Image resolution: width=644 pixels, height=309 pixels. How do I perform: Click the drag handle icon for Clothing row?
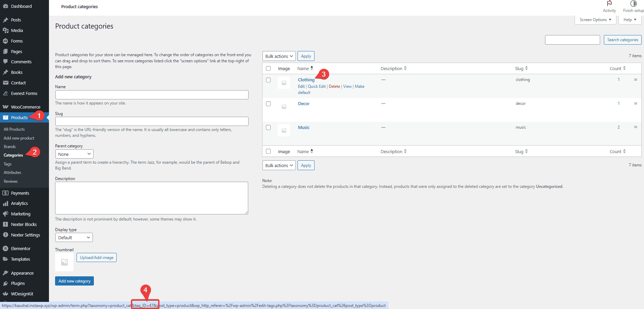pyautogui.click(x=635, y=80)
